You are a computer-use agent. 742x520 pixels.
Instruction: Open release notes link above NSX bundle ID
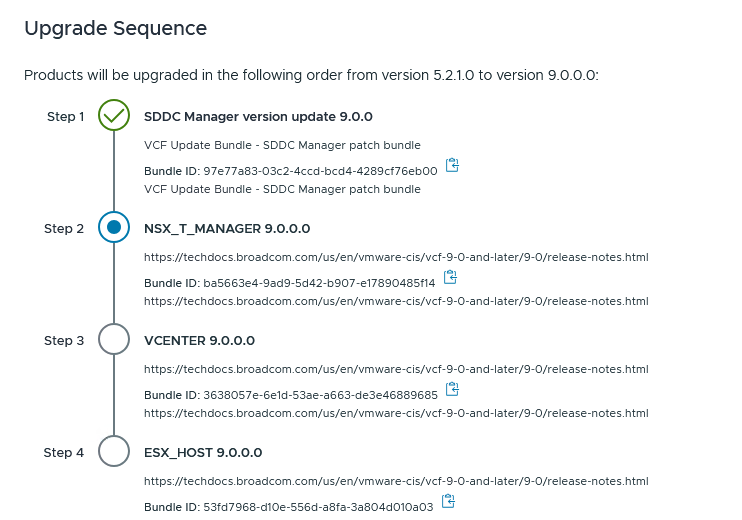[x=396, y=257]
